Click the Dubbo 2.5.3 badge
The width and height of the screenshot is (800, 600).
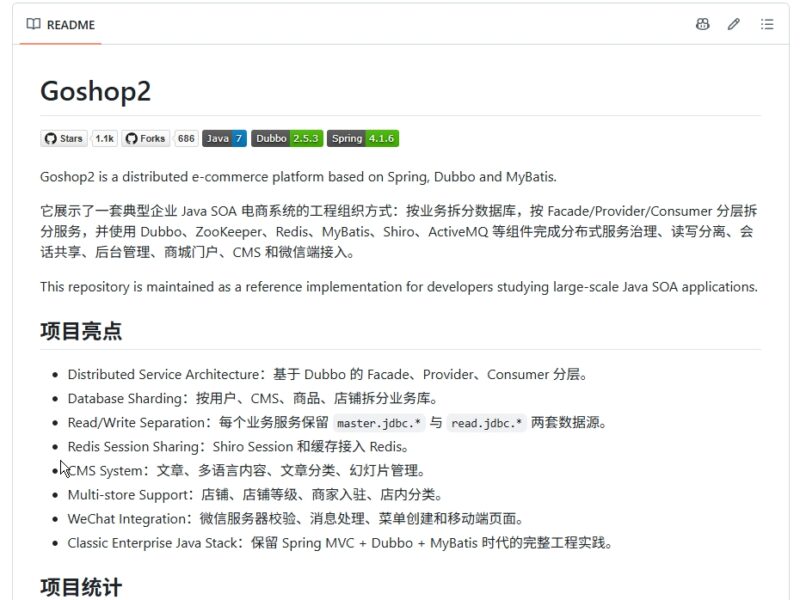pos(287,138)
